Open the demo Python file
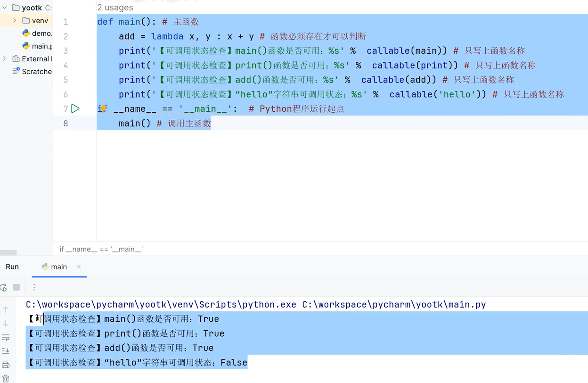Screen dimensions: 588x383 click(x=42, y=33)
